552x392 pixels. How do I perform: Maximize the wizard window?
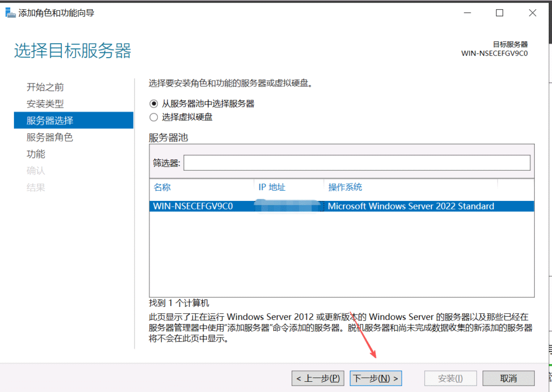tap(500, 13)
